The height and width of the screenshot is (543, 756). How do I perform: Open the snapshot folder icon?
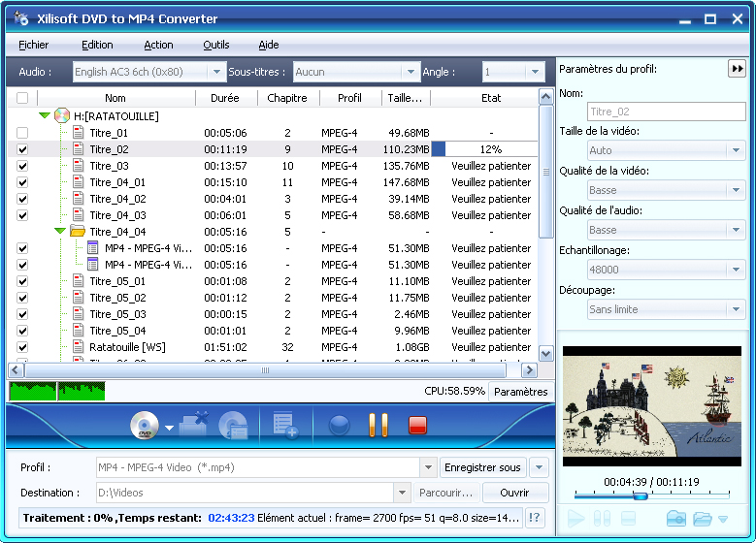point(702,519)
